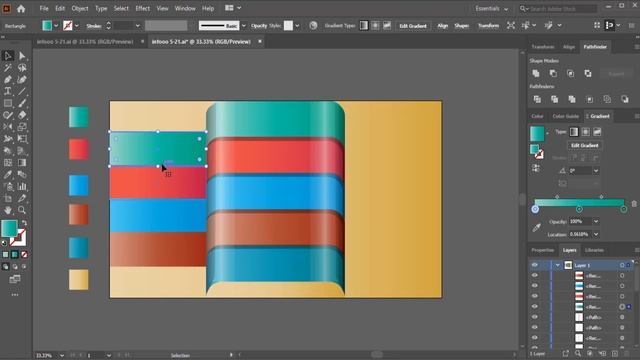Viewport: 640px width, 360px height.
Task: Set fill to None in toolbox
Action: coord(24,255)
